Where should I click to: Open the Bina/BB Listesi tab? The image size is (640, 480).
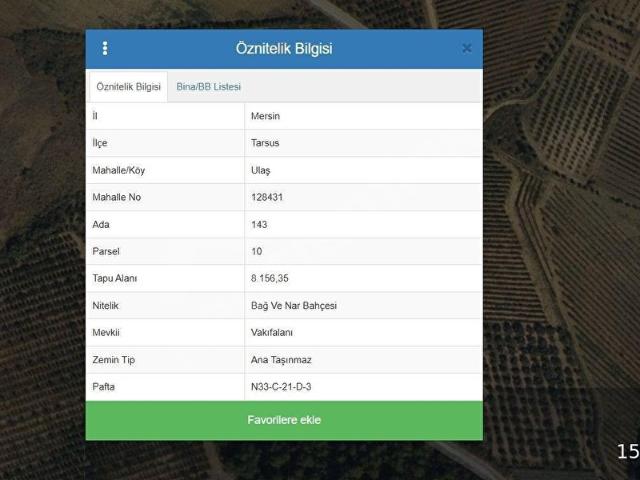click(209, 87)
